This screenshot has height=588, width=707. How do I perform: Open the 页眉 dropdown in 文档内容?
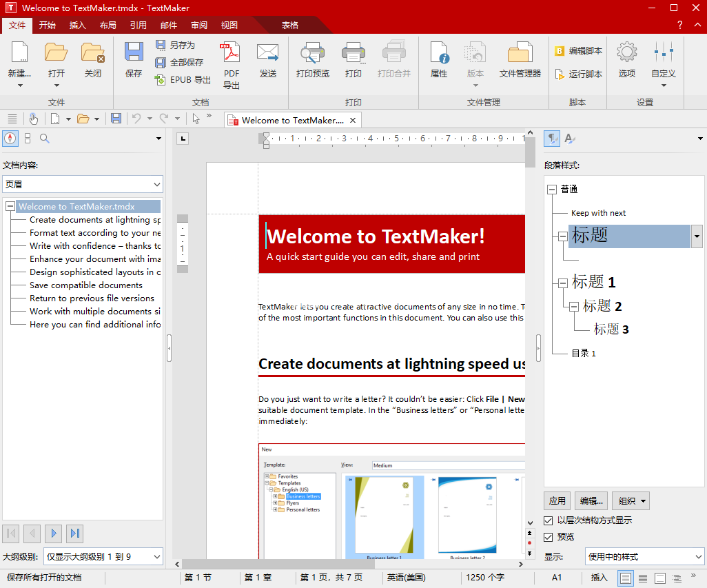pos(83,185)
